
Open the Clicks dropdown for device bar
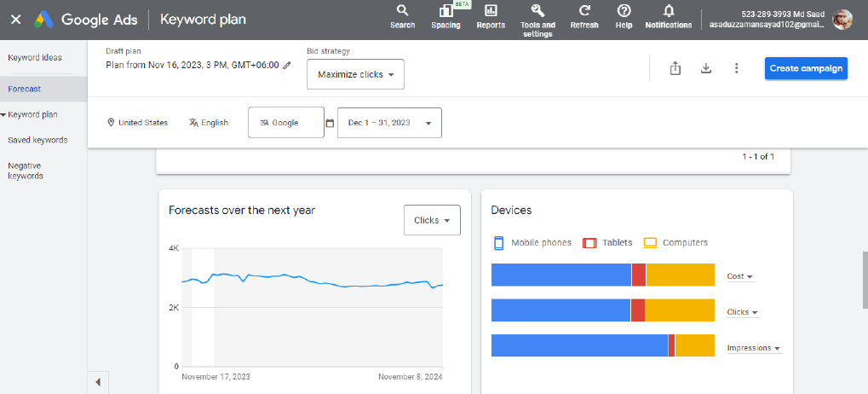click(x=743, y=312)
